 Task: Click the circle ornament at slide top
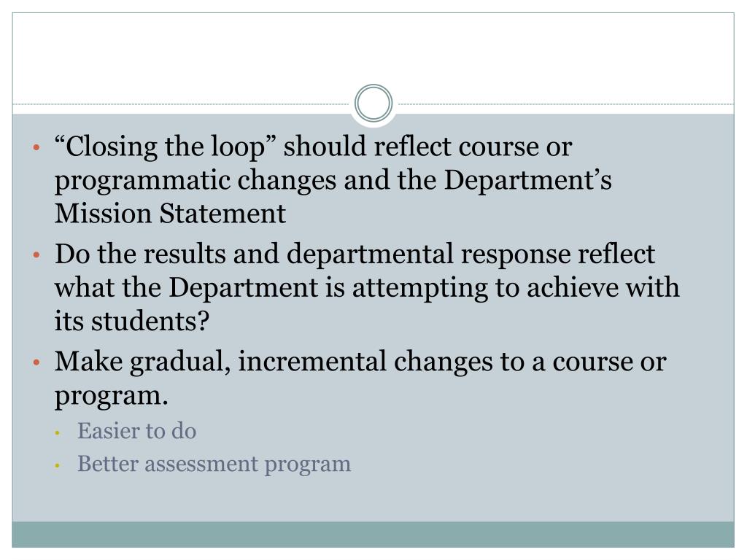(373, 104)
